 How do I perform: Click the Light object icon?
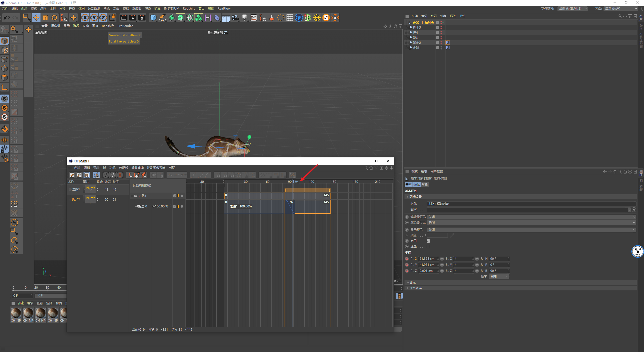pos(244,18)
